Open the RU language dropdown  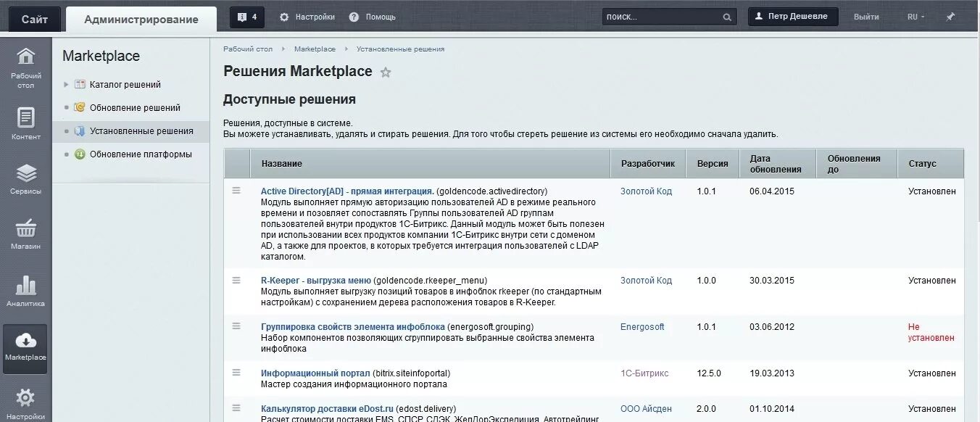tap(915, 17)
